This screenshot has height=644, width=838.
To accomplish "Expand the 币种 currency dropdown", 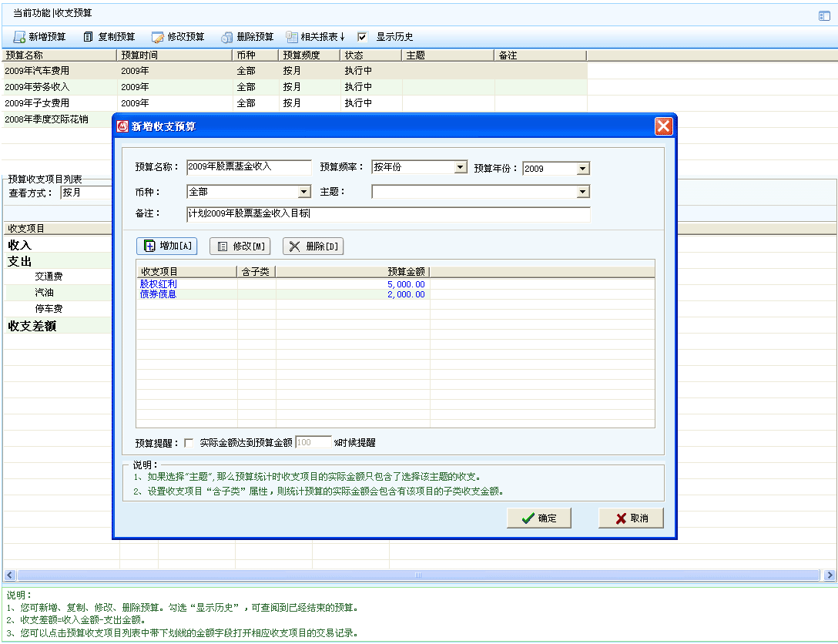I will pyautogui.click(x=304, y=192).
